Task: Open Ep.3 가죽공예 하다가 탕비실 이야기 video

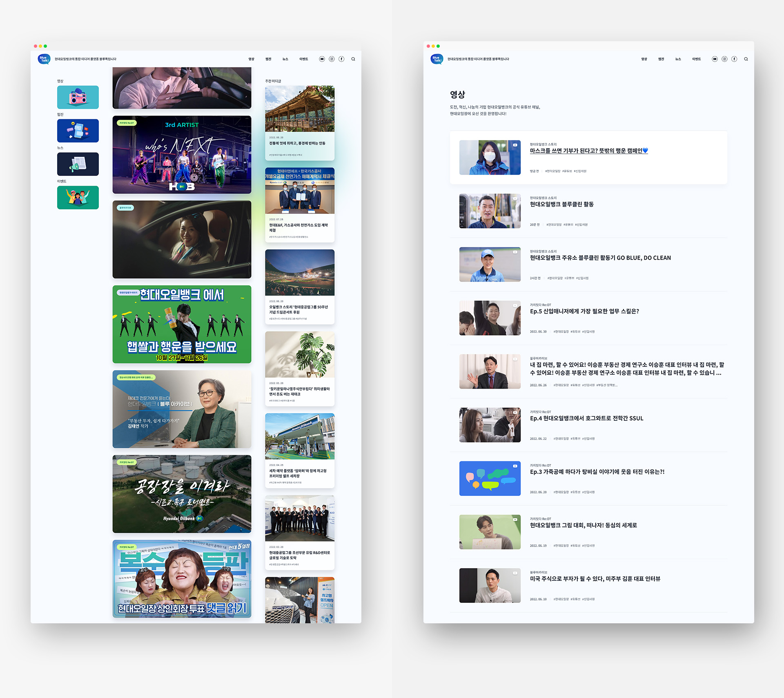Action: coord(597,471)
